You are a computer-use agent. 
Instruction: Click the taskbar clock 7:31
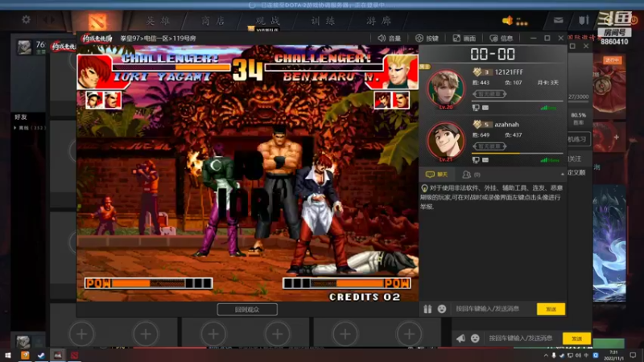tap(613, 355)
